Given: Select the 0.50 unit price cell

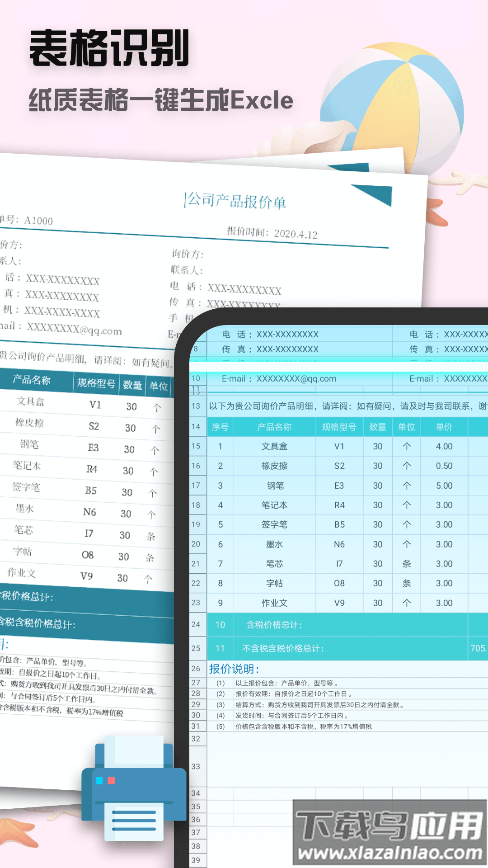Looking at the screenshot, I should coord(444,466).
